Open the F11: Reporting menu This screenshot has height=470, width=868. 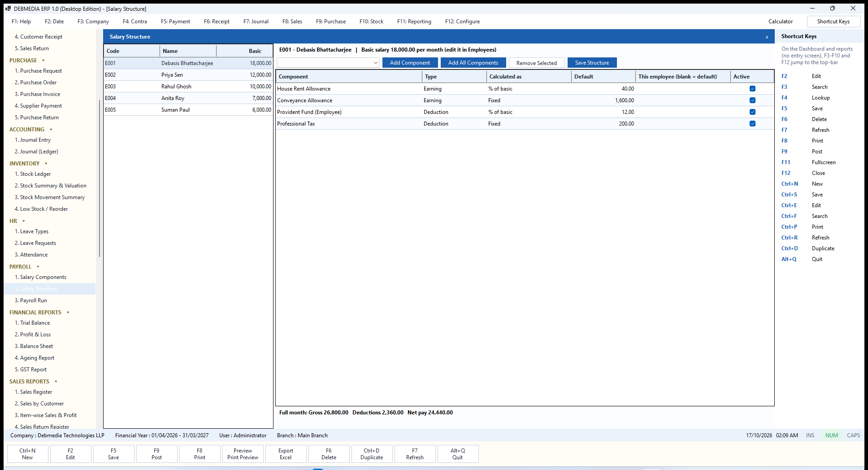[414, 22]
